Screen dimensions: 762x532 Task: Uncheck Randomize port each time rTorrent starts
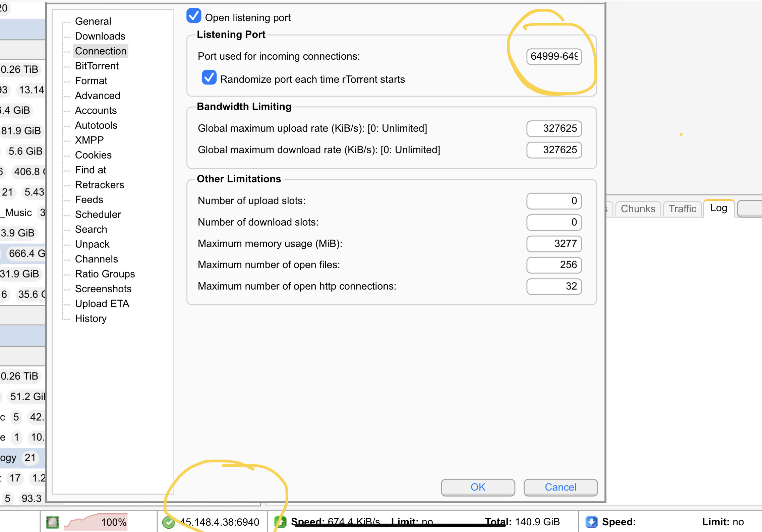209,78
